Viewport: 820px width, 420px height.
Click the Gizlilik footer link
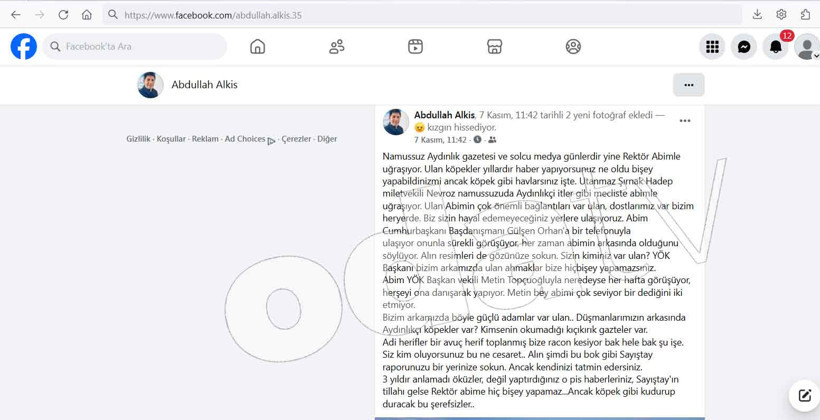click(x=138, y=139)
